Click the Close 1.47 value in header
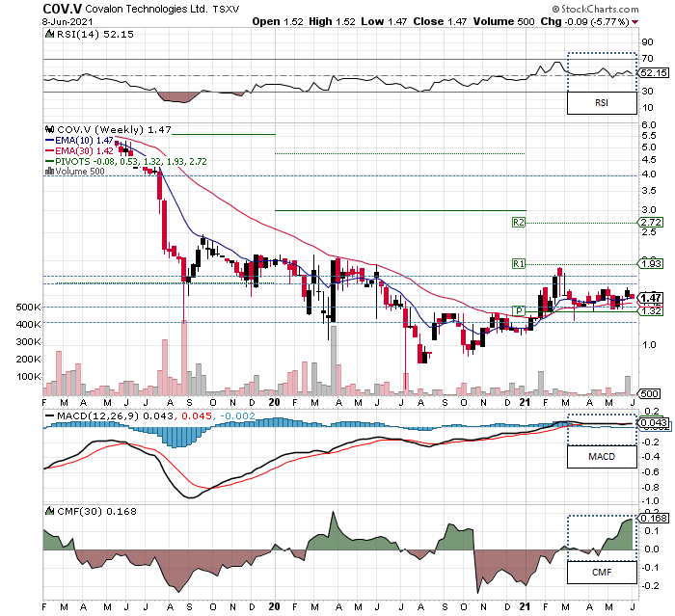This screenshot has height=616, width=675. pyautogui.click(x=440, y=21)
